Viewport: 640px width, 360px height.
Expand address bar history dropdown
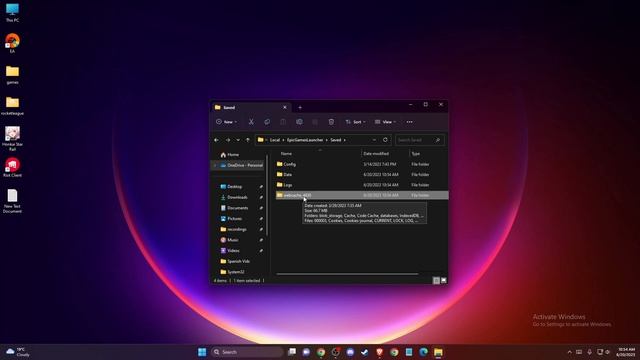point(374,140)
